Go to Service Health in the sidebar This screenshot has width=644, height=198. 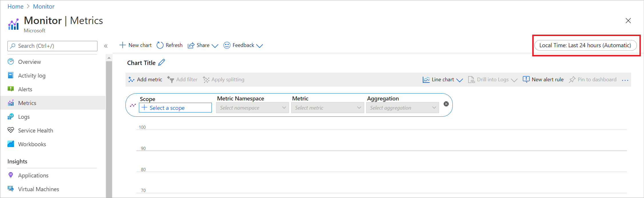[x=35, y=130]
